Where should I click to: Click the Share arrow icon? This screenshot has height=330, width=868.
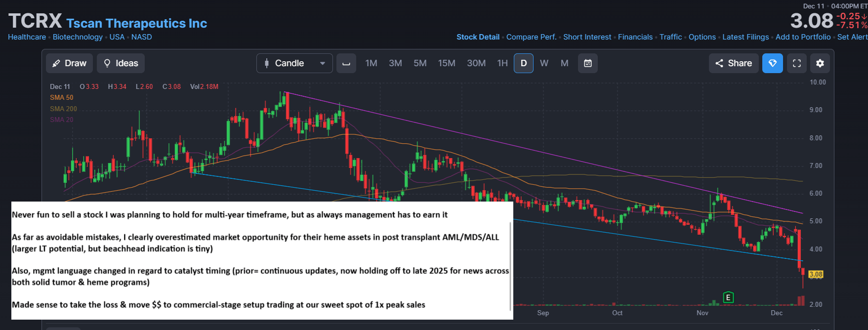click(719, 63)
